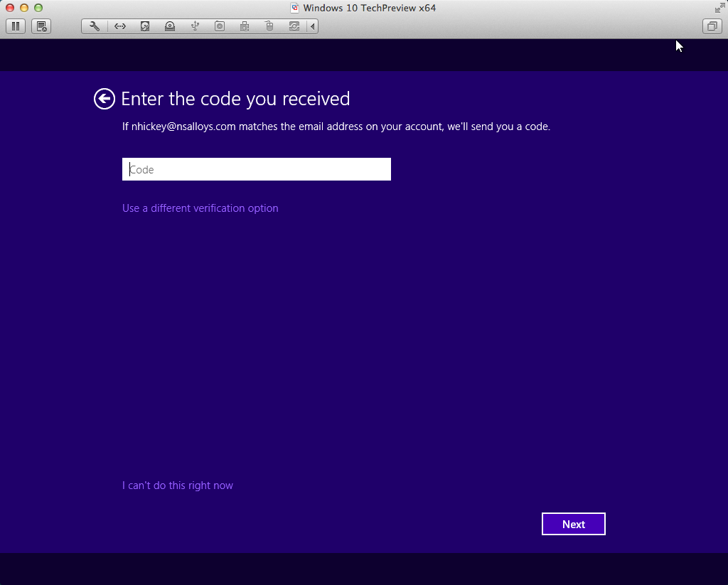Minimize window with yellow button
728x585 pixels.
point(24,8)
